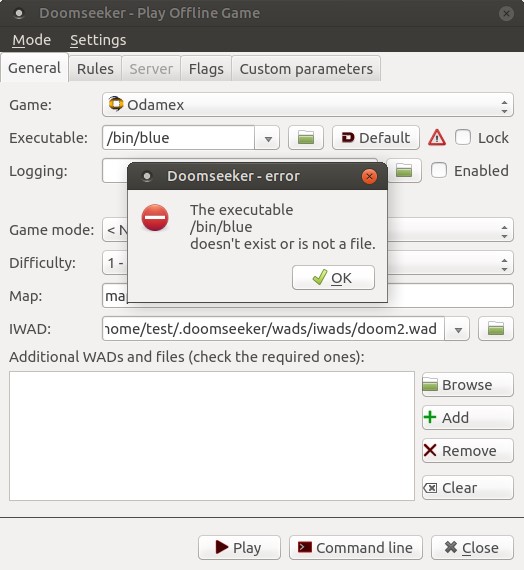Viewport: 524px width, 570px height.
Task: Expand the IWAD path dropdown arrow
Action: 458,329
